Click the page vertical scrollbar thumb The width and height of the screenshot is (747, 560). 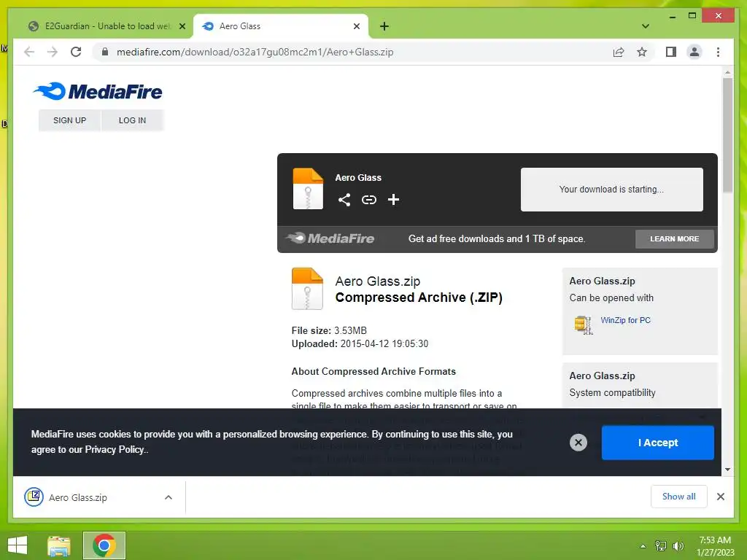[x=727, y=135]
